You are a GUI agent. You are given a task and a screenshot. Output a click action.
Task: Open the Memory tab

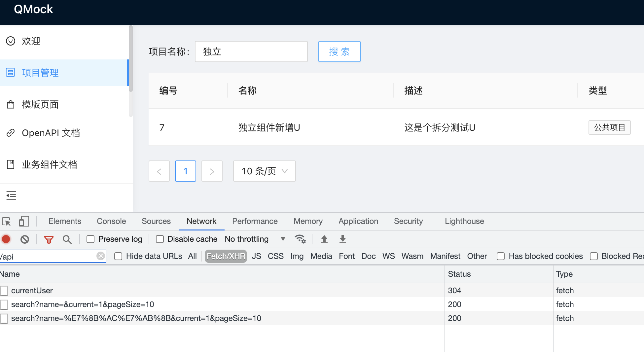(308, 221)
